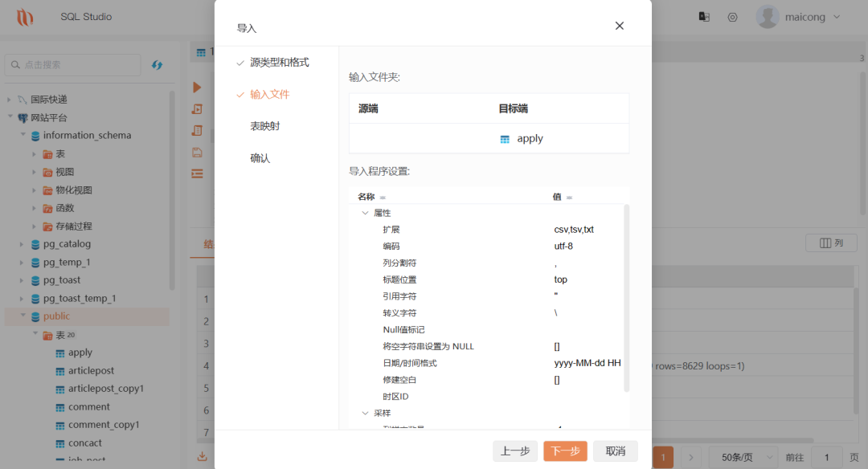Collapse the information_schema schema
The width and height of the screenshot is (868, 469).
click(x=23, y=134)
